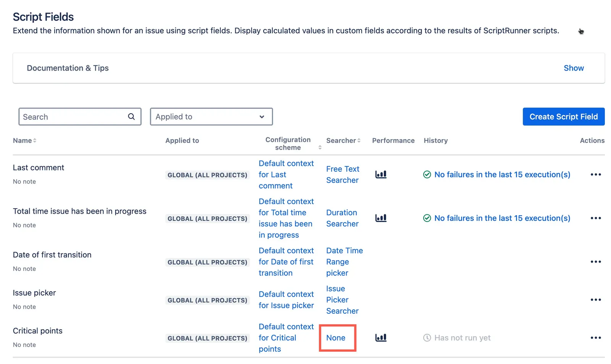Click the Actions column header
This screenshot has width=611, height=364.
592,140
